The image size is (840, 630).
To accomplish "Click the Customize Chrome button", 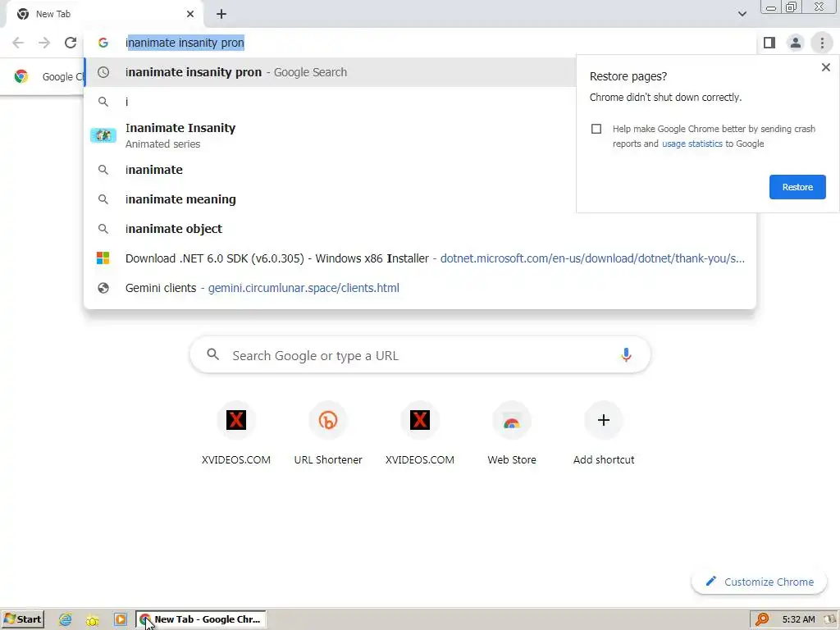I will 759,582.
